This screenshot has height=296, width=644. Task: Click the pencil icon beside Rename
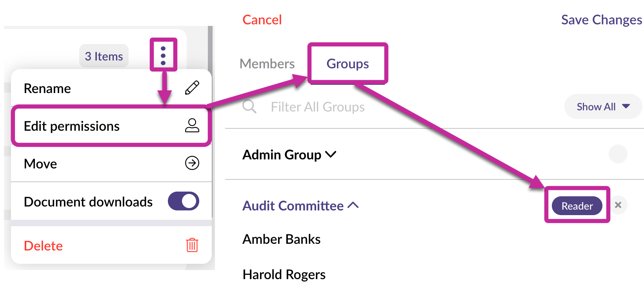192,88
